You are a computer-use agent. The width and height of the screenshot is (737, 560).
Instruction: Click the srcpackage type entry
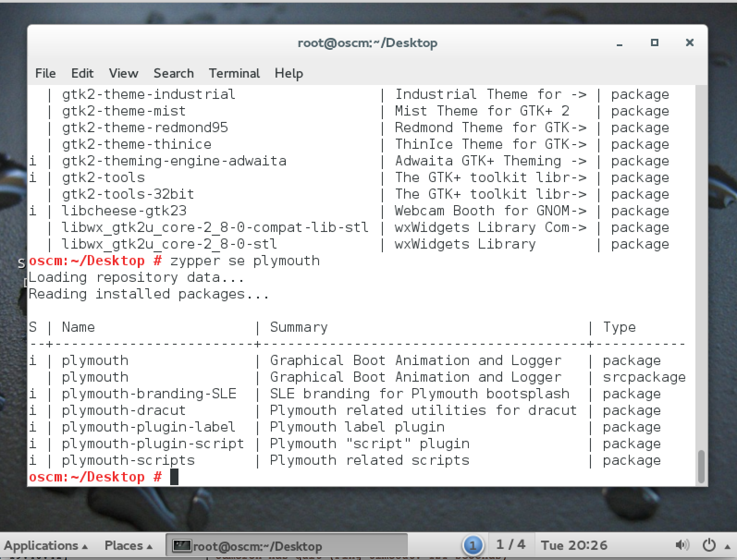click(644, 377)
